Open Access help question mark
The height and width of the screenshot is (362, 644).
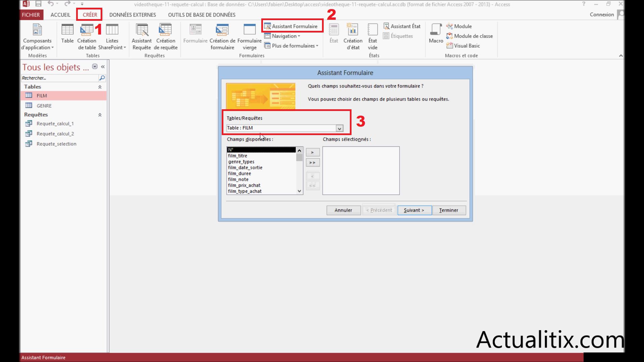click(584, 4)
